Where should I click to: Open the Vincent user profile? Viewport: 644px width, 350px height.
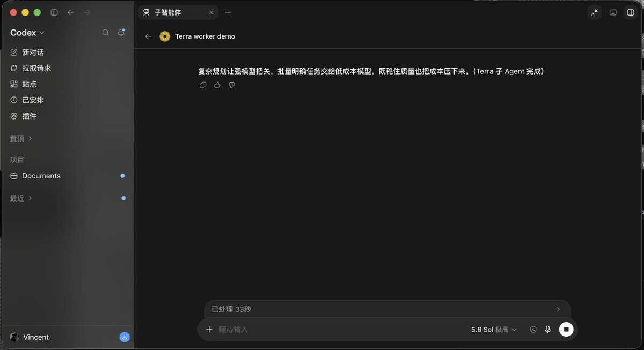click(x=30, y=337)
